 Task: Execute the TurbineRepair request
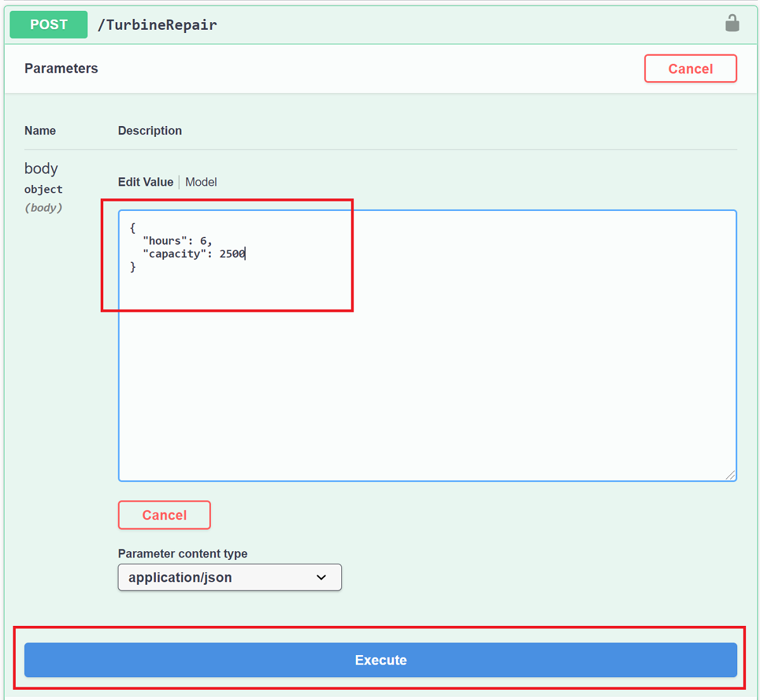pos(381,660)
